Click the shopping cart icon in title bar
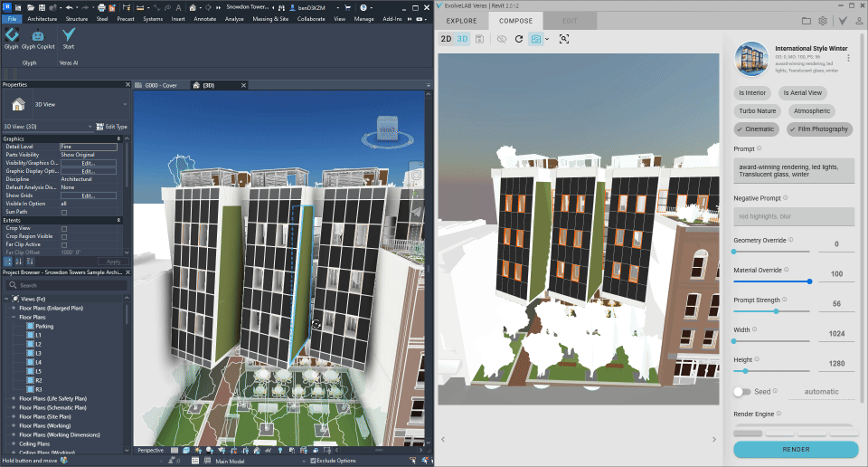This screenshot has width=868, height=467. (347, 8)
